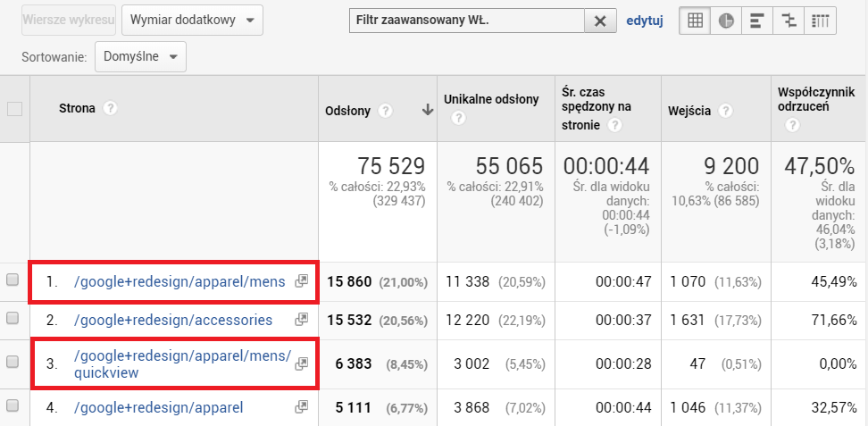Show help for Odsłony column
This screenshot has height=426, width=868.
pos(385,111)
